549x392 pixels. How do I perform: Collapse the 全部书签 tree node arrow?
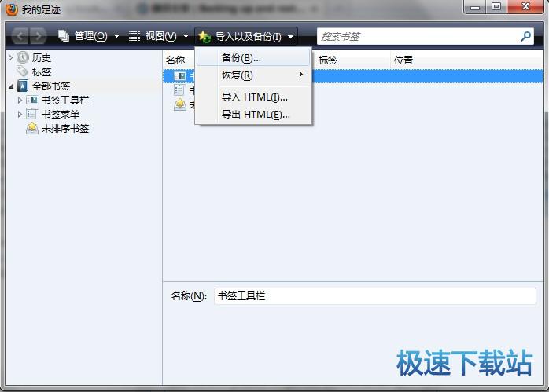point(11,86)
